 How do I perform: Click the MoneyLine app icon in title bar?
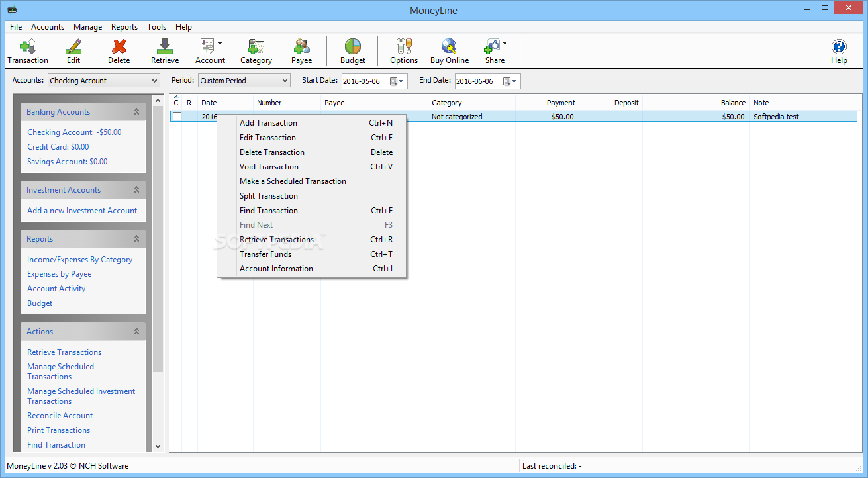[12, 11]
